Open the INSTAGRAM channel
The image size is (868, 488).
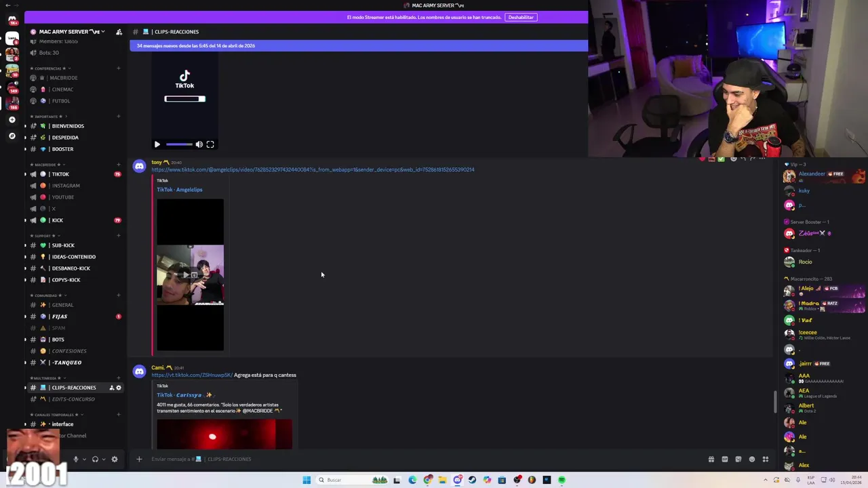pyautogui.click(x=75, y=186)
